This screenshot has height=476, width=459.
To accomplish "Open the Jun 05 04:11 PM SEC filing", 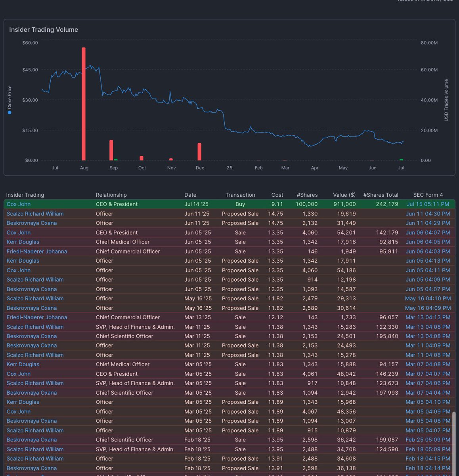I will pyautogui.click(x=428, y=270).
